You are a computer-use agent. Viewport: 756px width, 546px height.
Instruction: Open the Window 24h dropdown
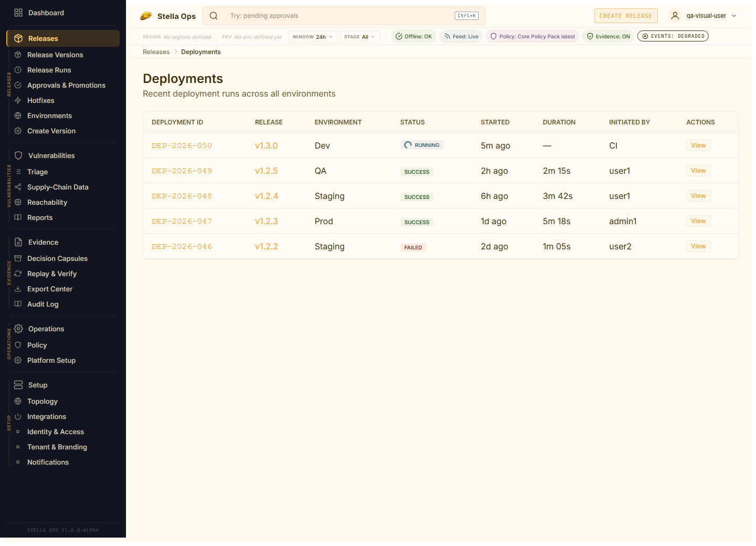point(312,37)
